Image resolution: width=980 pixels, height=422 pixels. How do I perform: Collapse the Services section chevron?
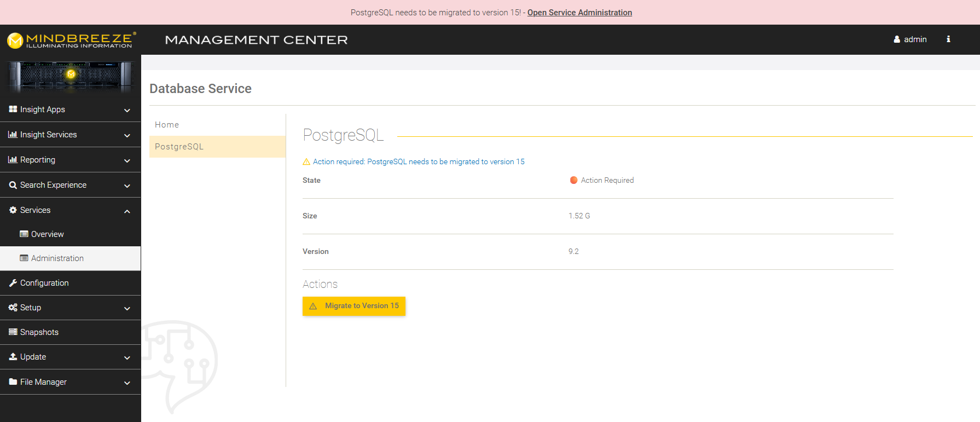(127, 211)
